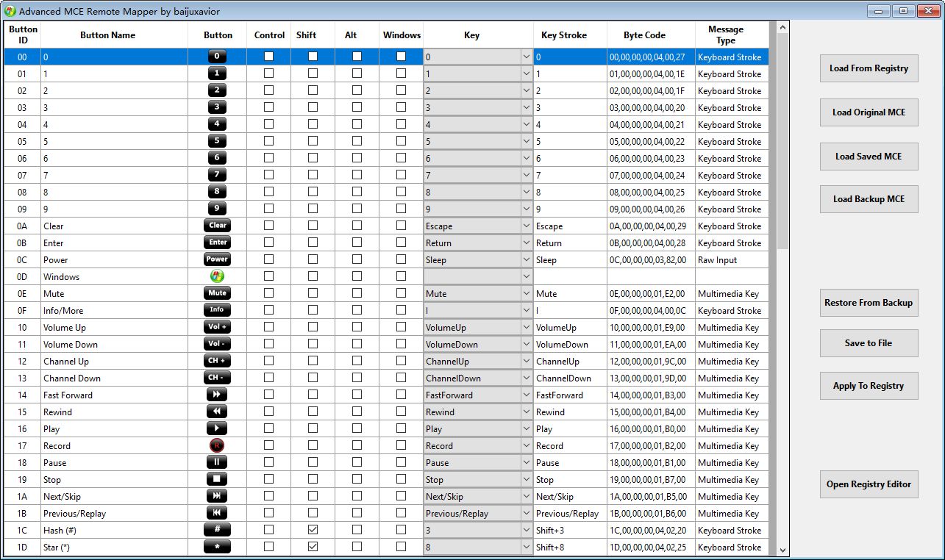Click the Button ID column header
This screenshot has height=560, width=945.
point(23,35)
